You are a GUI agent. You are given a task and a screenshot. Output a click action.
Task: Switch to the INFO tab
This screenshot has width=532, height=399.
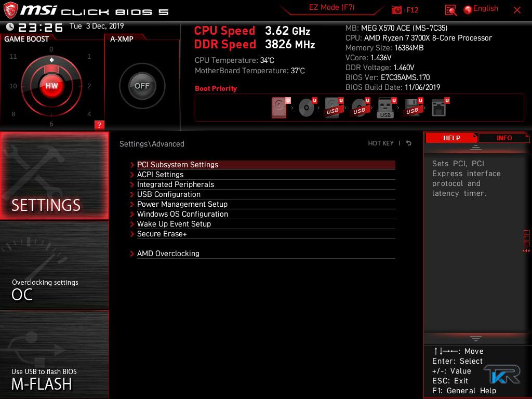(x=504, y=138)
